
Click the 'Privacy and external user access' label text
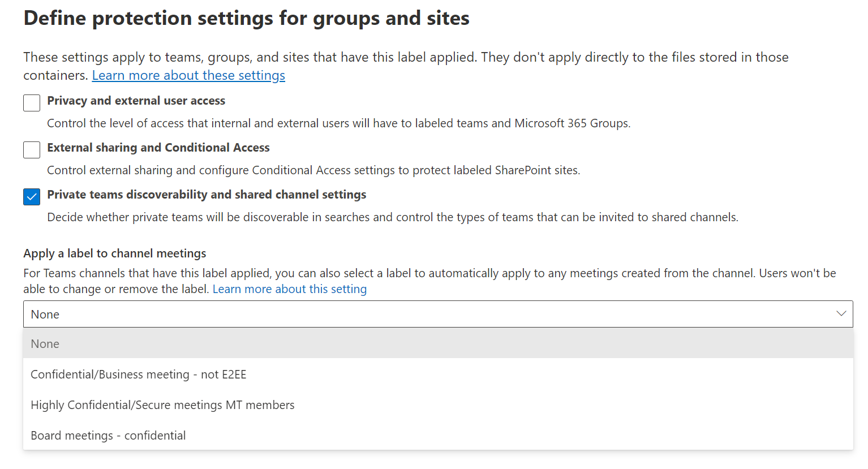coord(136,101)
